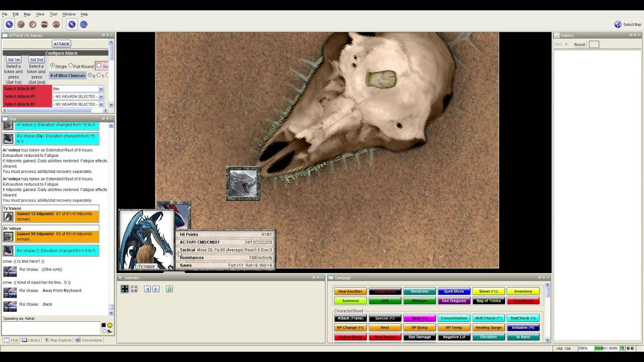
Task: Float the ATTACK panel window
Action: coord(103,35)
